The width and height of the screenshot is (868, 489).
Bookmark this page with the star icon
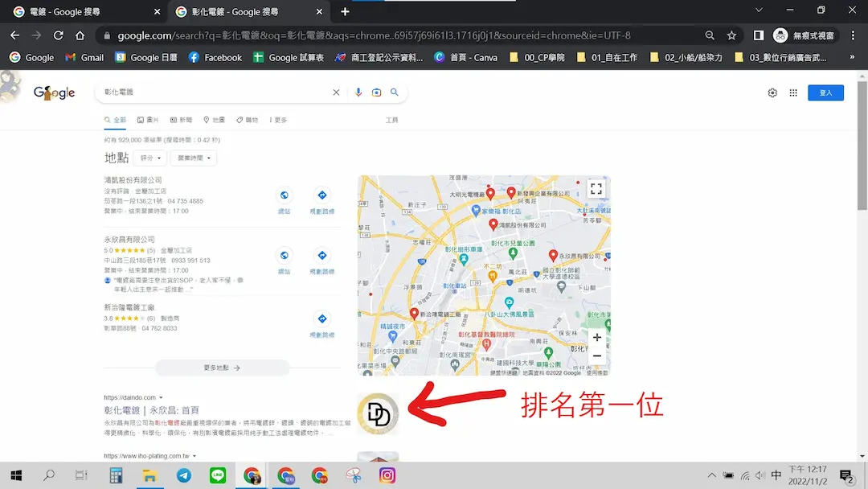731,35
